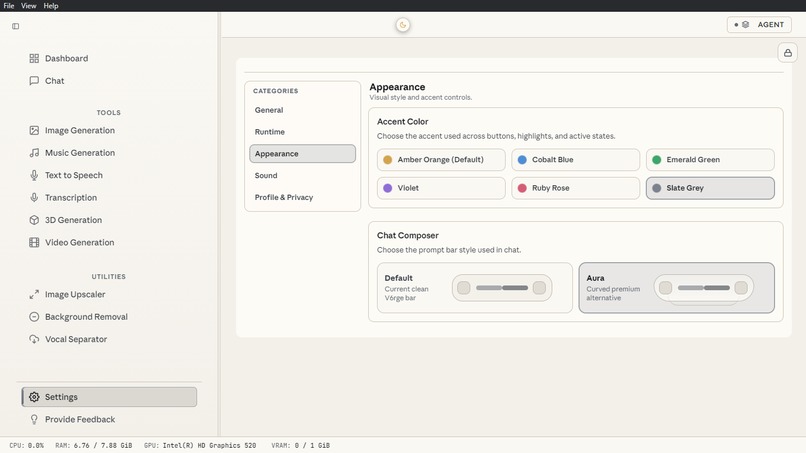Select the Sound settings category

(x=302, y=175)
